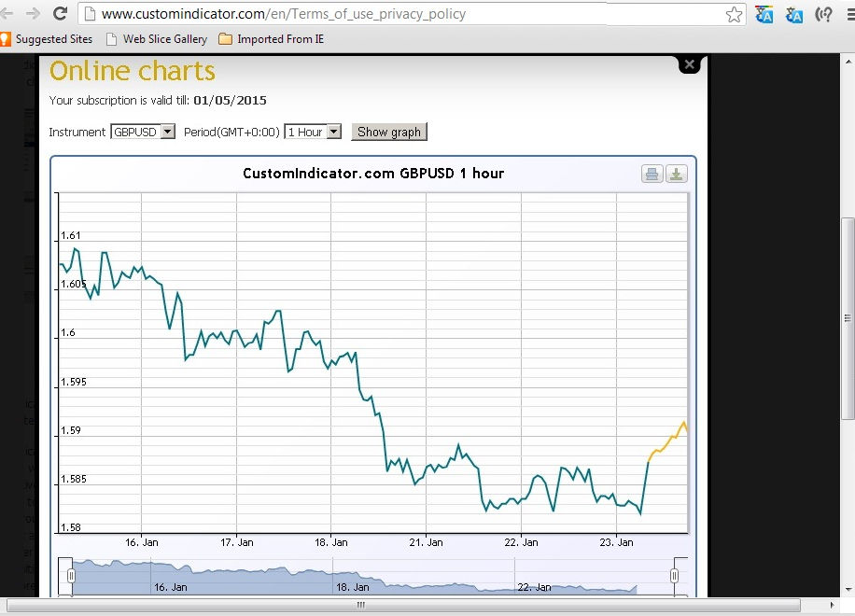Click the right navigator range handle
The width and height of the screenshot is (855, 616).
point(675,576)
